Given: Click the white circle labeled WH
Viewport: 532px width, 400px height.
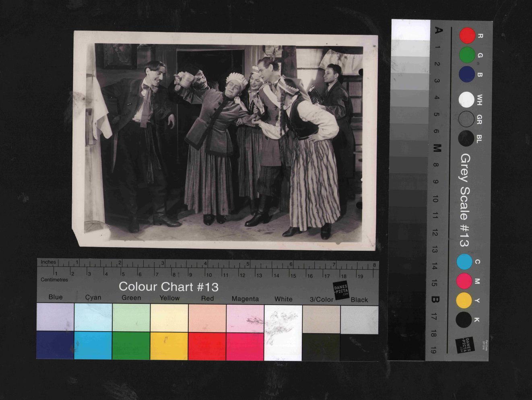Looking at the screenshot, I should point(466,100).
